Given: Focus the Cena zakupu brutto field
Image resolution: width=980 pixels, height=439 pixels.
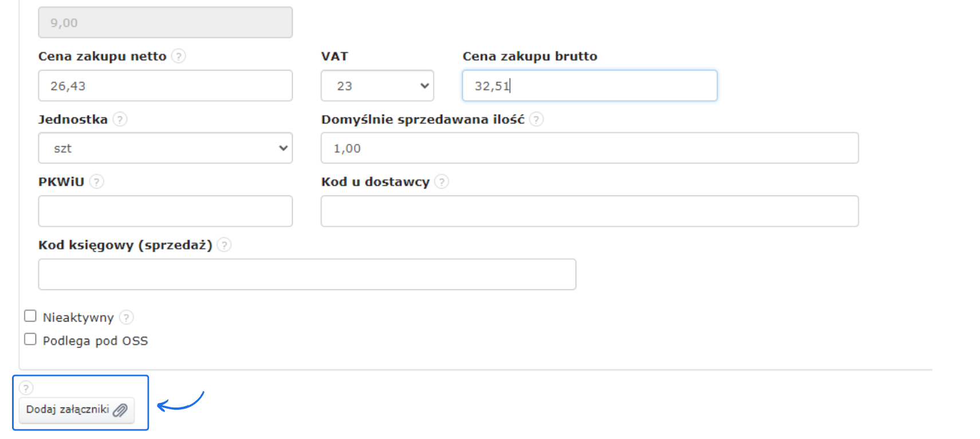Looking at the screenshot, I should (x=589, y=86).
